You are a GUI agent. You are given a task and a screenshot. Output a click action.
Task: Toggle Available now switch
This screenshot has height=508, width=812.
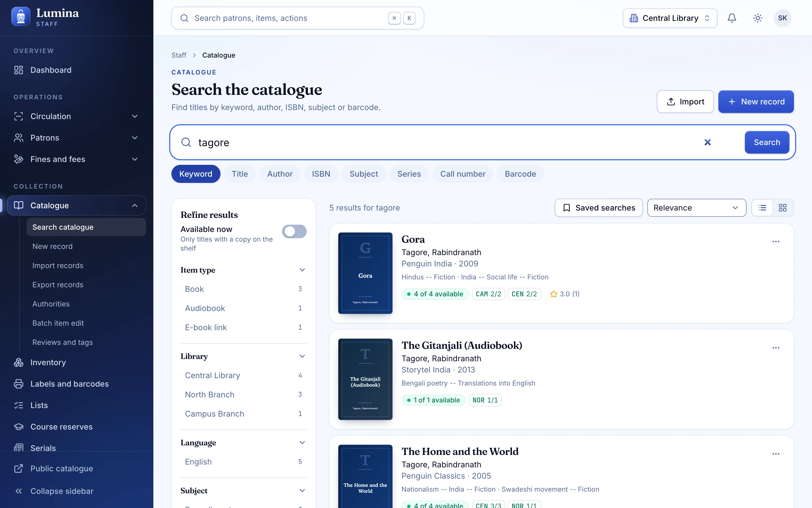click(294, 231)
